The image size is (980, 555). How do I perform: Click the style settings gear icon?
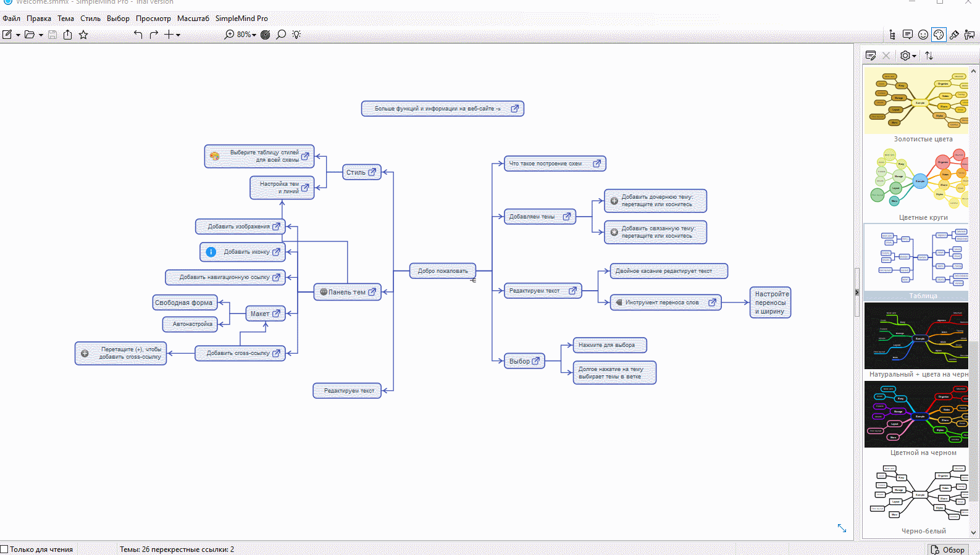point(905,56)
